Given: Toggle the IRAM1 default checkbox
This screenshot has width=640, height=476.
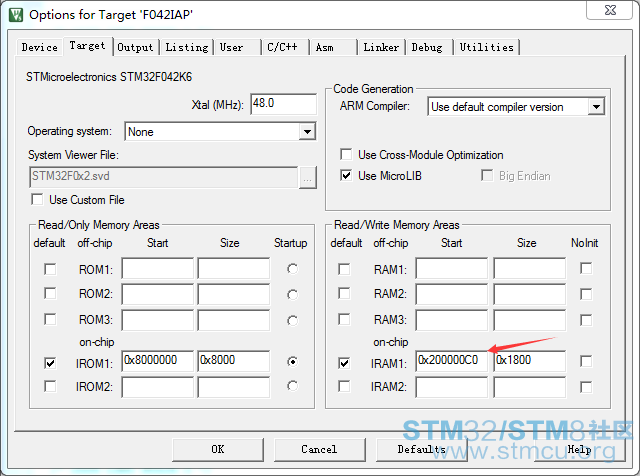Looking at the screenshot, I should [344, 363].
